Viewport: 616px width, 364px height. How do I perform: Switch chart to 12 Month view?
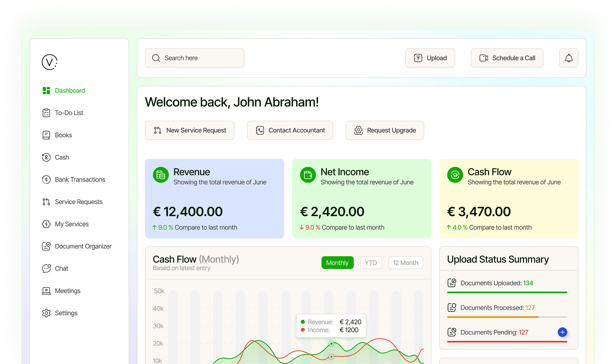[405, 262]
